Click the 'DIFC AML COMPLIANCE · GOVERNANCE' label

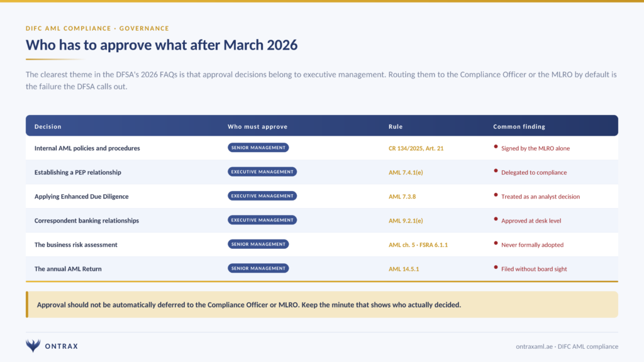click(97, 28)
